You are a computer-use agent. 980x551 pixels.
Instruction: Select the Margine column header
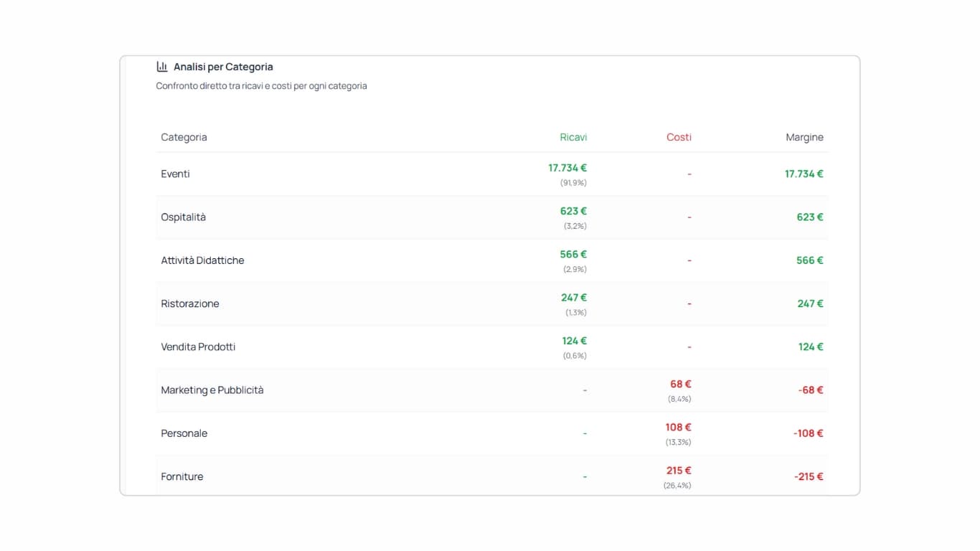[804, 137]
